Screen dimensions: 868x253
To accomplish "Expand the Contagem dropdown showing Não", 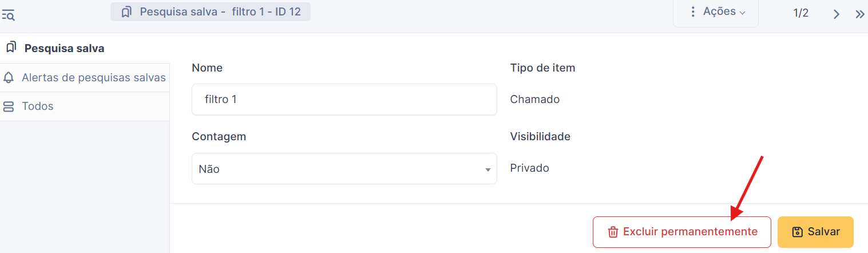I will (344, 169).
